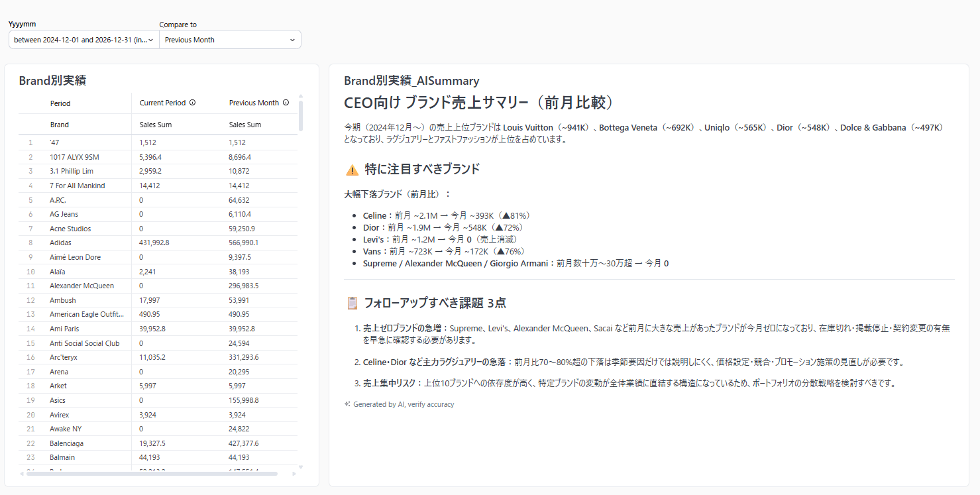Click the 431,992.8 Adidas current value

click(154, 243)
